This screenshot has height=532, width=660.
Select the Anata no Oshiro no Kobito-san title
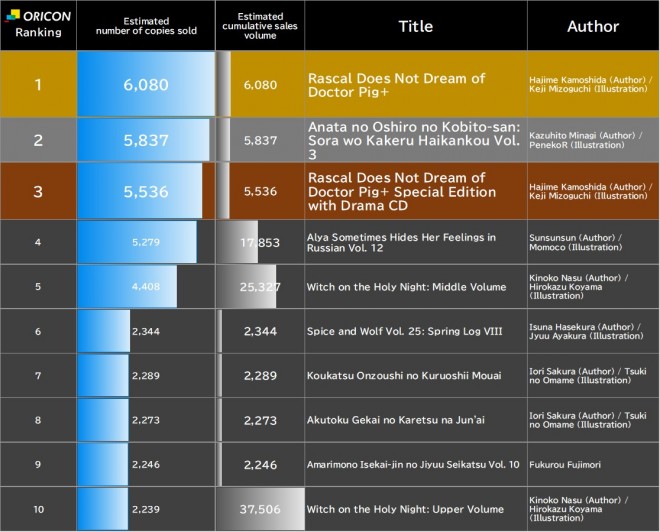tap(414, 141)
